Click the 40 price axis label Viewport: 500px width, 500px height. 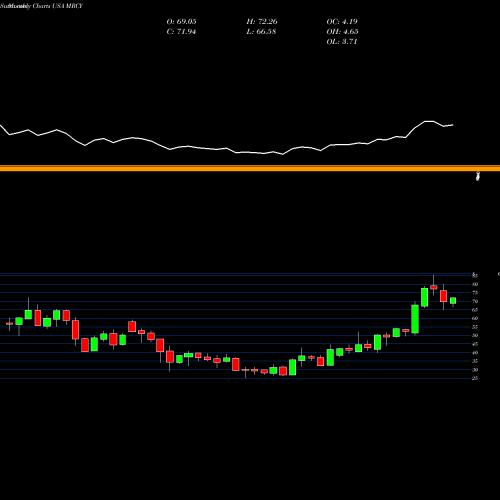tap(475, 353)
